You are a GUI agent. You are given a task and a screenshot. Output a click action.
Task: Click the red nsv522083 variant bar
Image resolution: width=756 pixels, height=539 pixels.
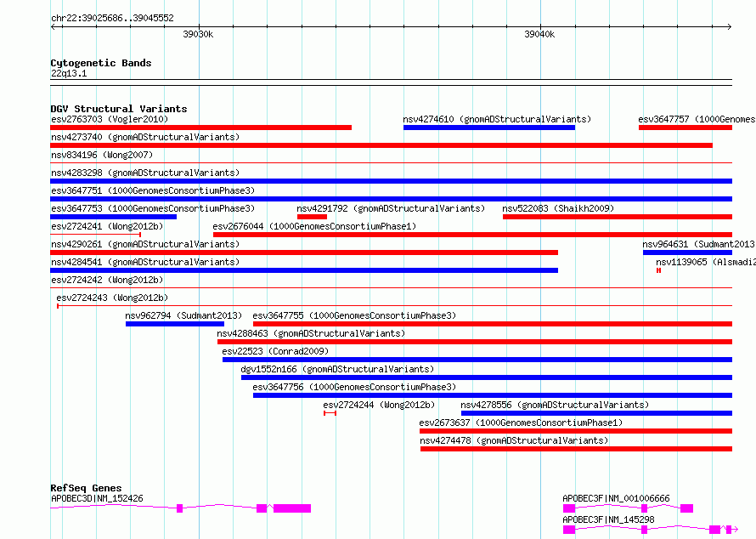(x=618, y=217)
